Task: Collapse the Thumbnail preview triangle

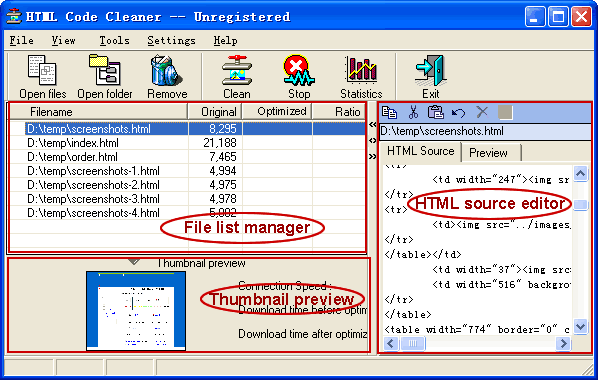Action: pyautogui.click(x=133, y=262)
